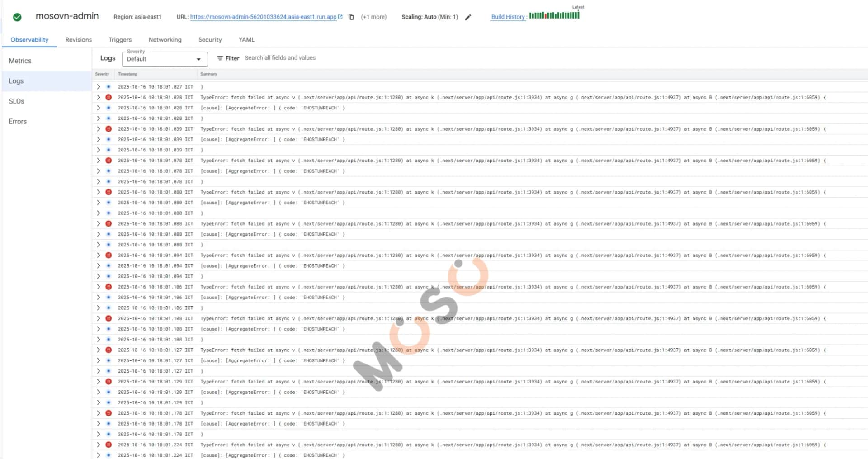Expand the TypeError row at 10:18:01.127
Viewport: 868px width, 459px height.
pyautogui.click(x=98, y=350)
